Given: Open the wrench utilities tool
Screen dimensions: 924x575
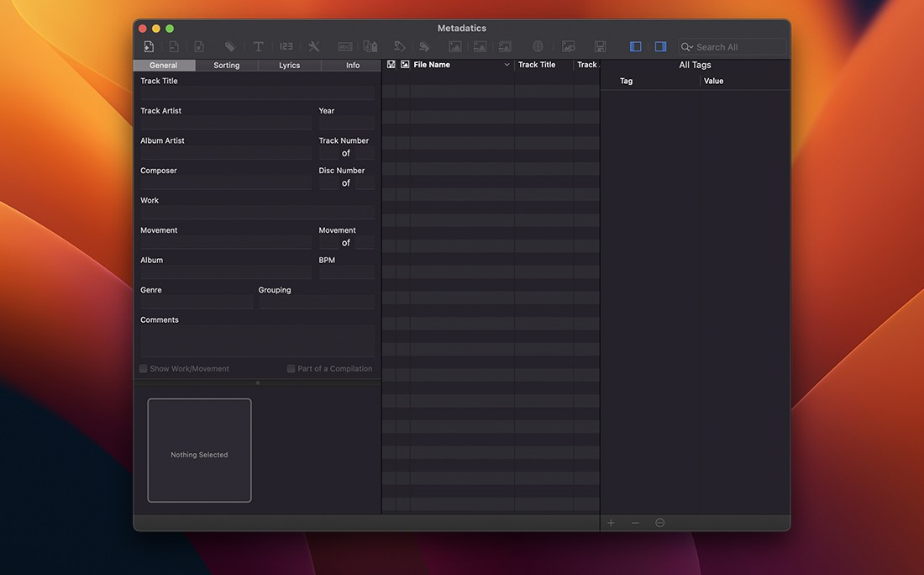Looking at the screenshot, I should 313,46.
